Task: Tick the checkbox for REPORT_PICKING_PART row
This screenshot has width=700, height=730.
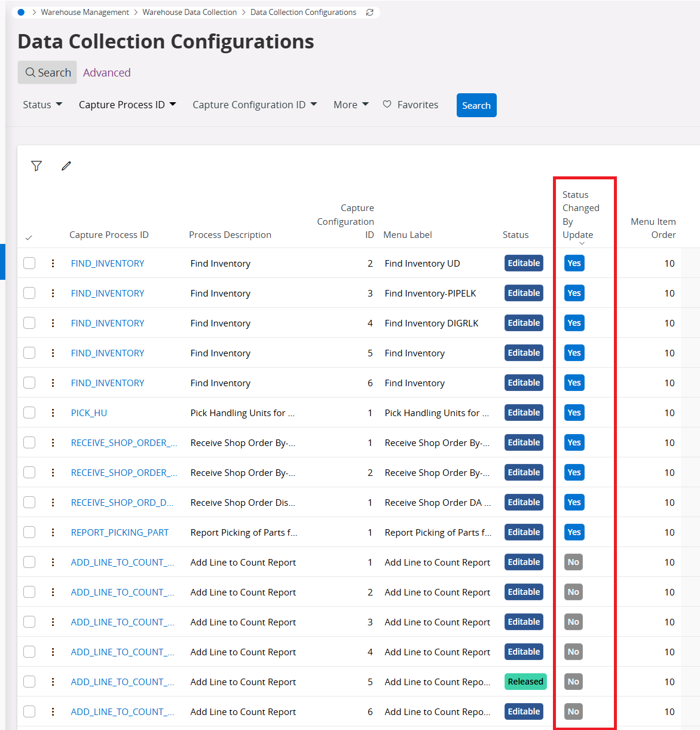Action: point(29,532)
